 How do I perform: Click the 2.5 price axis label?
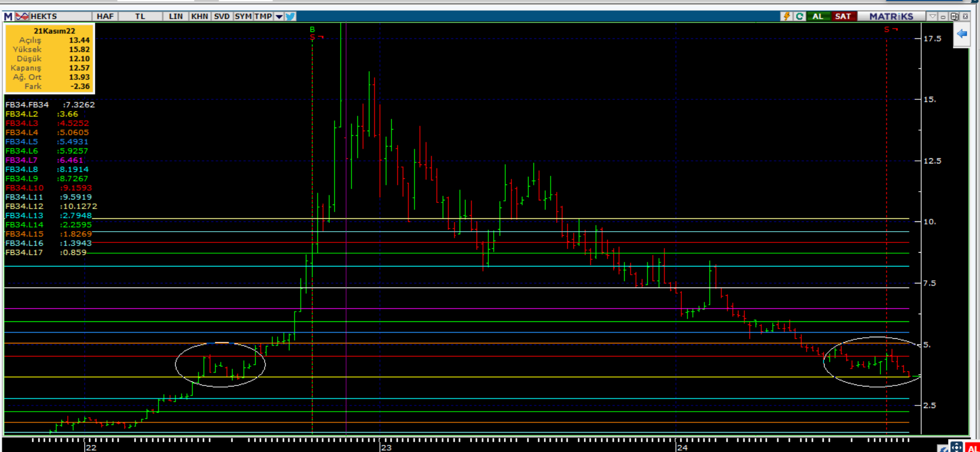[930, 405]
